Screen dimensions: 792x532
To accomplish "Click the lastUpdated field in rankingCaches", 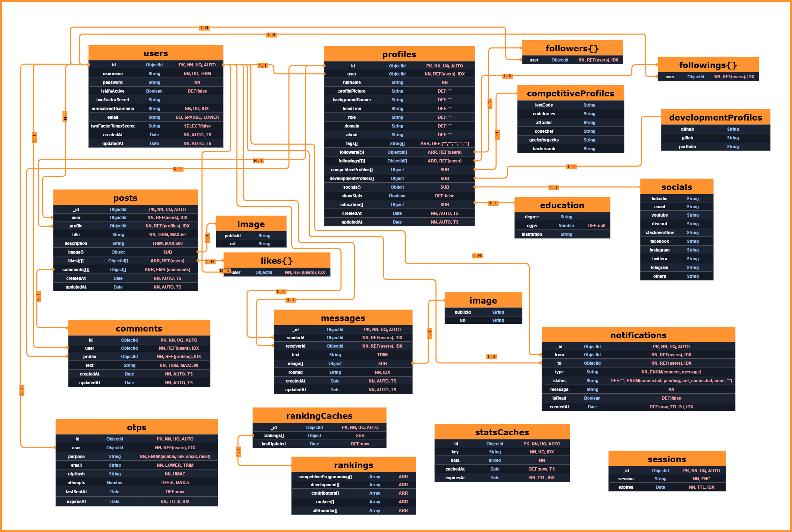I will click(319, 444).
